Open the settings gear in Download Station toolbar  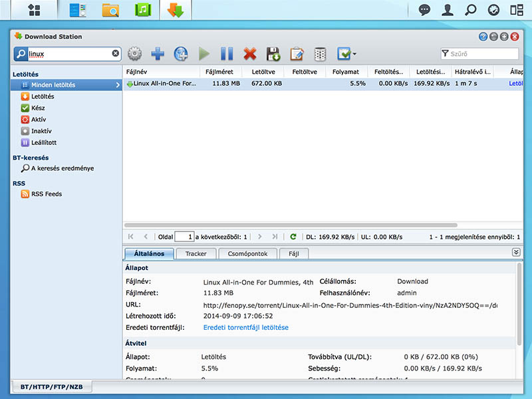coord(135,54)
